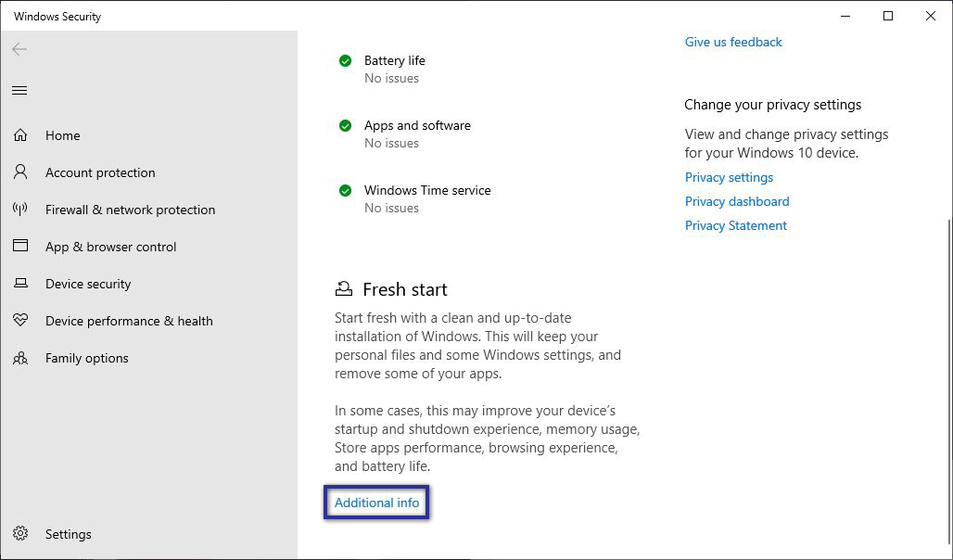Open Home in the Windows Security sidebar
Screen dimensions: 953x560
coord(62,135)
